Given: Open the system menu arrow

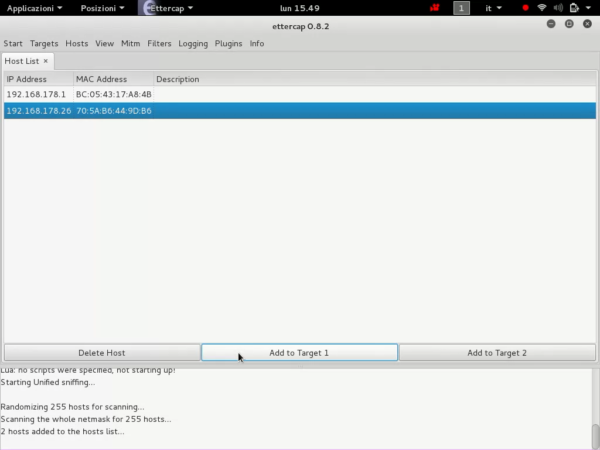Looking at the screenshot, I should point(588,8).
